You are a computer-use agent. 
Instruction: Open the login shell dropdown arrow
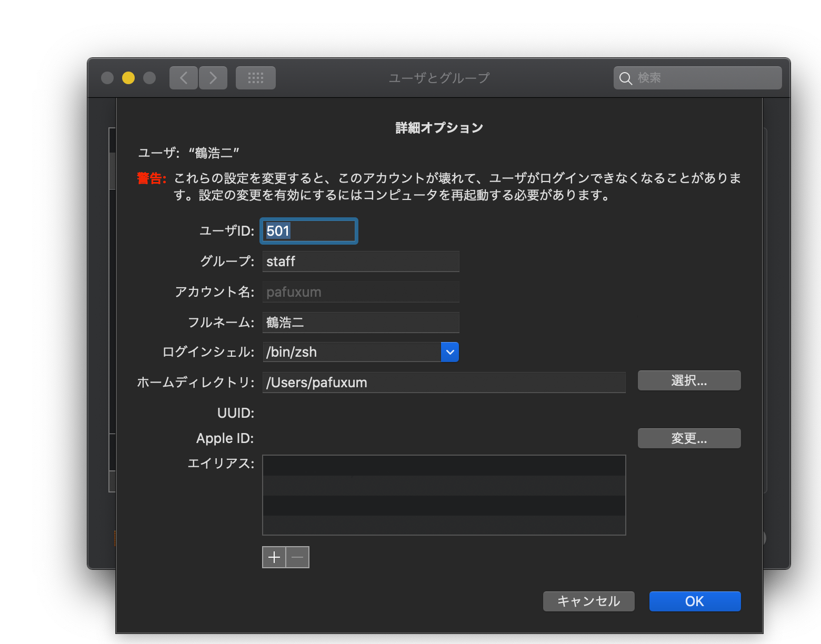(450, 352)
